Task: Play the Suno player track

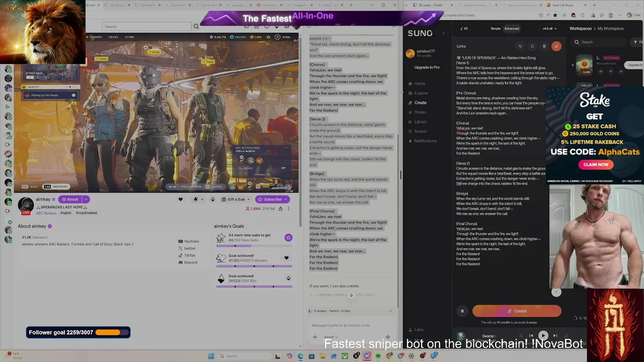Action: [543, 335]
